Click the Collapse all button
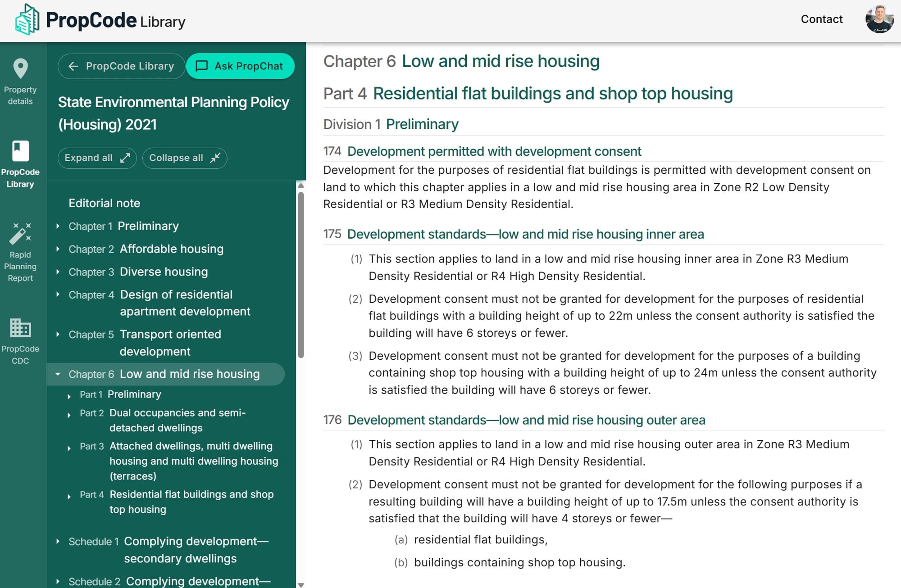Screen dimensions: 901x588 click(185, 158)
